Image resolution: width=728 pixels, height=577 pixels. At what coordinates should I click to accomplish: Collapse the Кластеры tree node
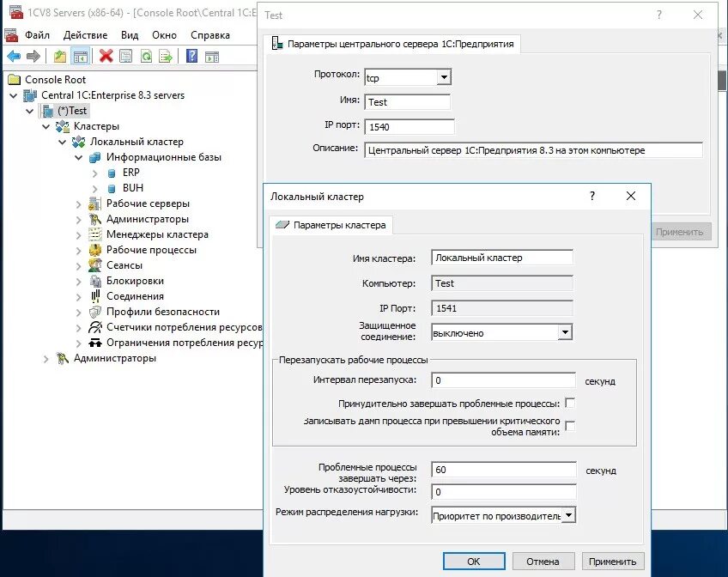pyautogui.click(x=46, y=126)
